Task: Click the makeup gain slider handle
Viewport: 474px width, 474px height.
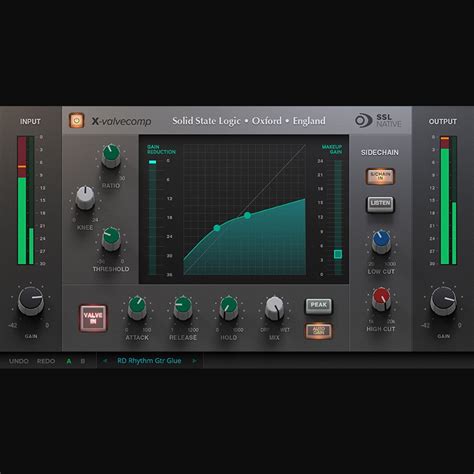Action: pos(338,254)
